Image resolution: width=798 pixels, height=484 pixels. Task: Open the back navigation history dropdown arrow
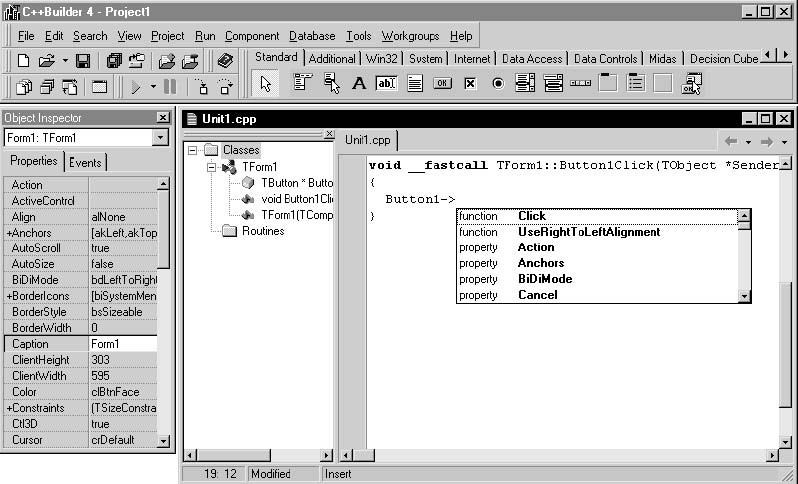coord(748,142)
